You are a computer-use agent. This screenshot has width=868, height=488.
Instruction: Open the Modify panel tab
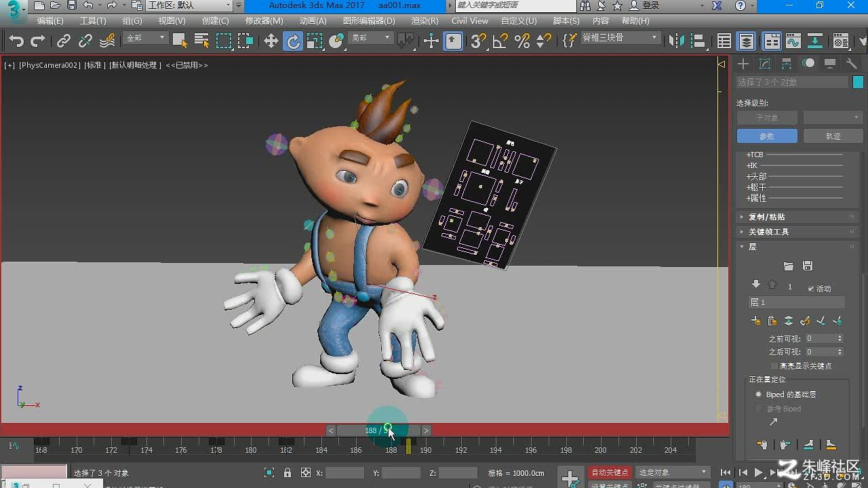pos(765,64)
